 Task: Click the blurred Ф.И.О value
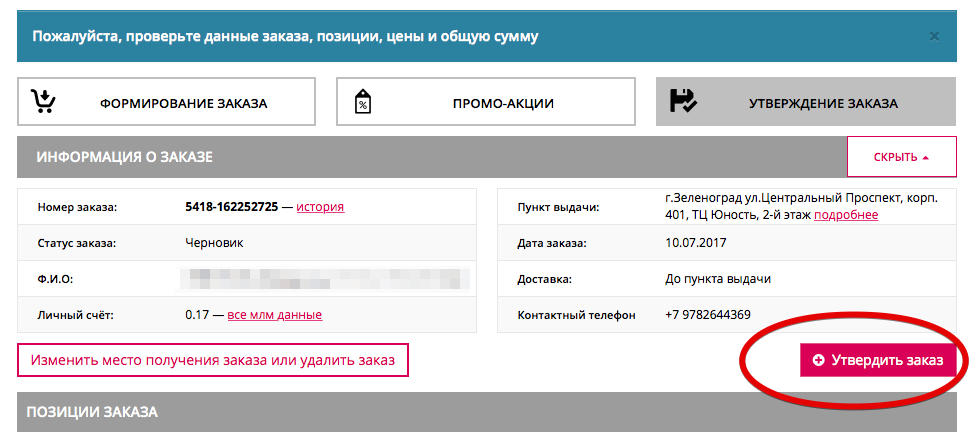[326, 278]
